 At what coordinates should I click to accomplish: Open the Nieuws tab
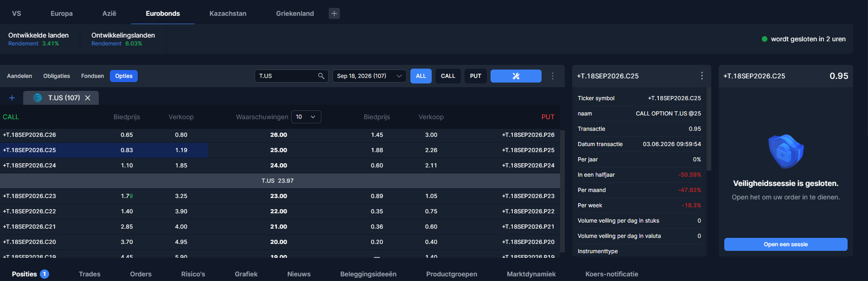[299, 274]
